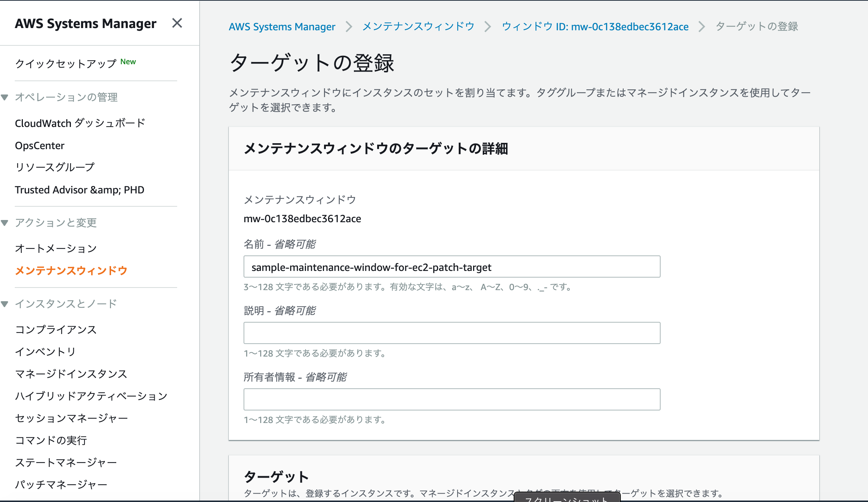This screenshot has width=868, height=502.
Task: Open オートメーション in sidebar
Action: point(56,248)
